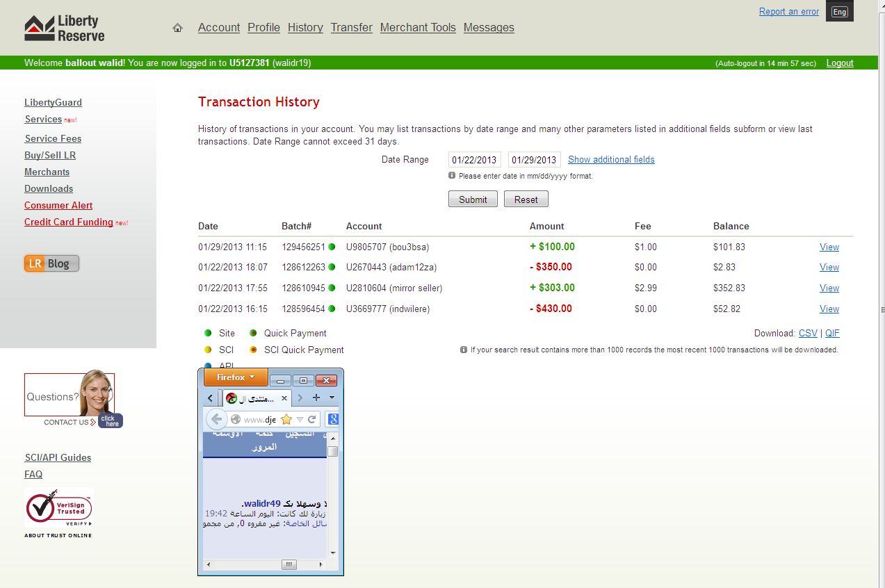Click the Reset button
Image resolution: width=885 pixels, height=588 pixels.
click(526, 199)
